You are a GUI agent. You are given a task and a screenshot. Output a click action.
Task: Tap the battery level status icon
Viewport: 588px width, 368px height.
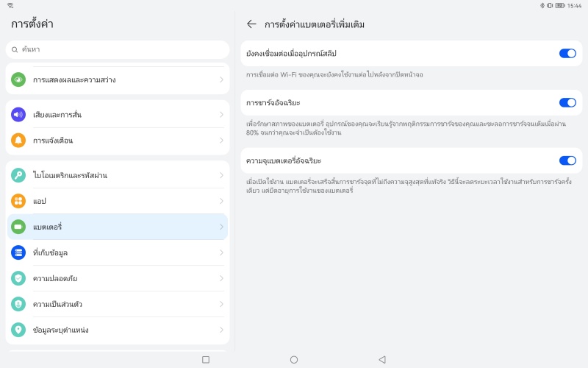click(560, 5)
